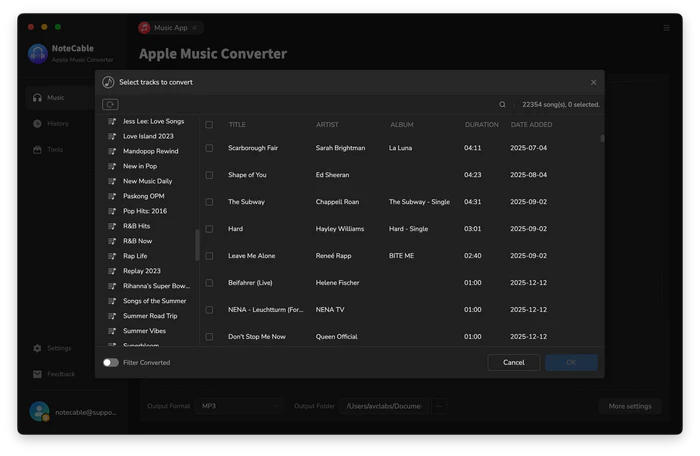
Task: Click the music note icon beside dialog title
Action: [108, 82]
